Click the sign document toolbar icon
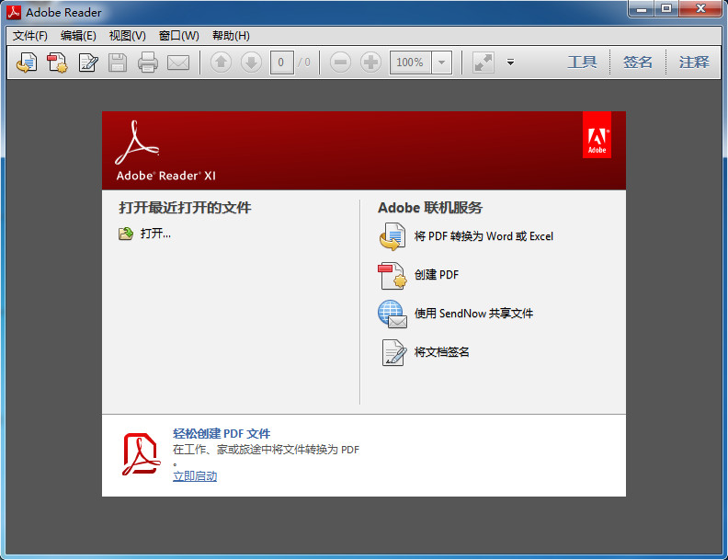This screenshot has width=728, height=560. 87,63
